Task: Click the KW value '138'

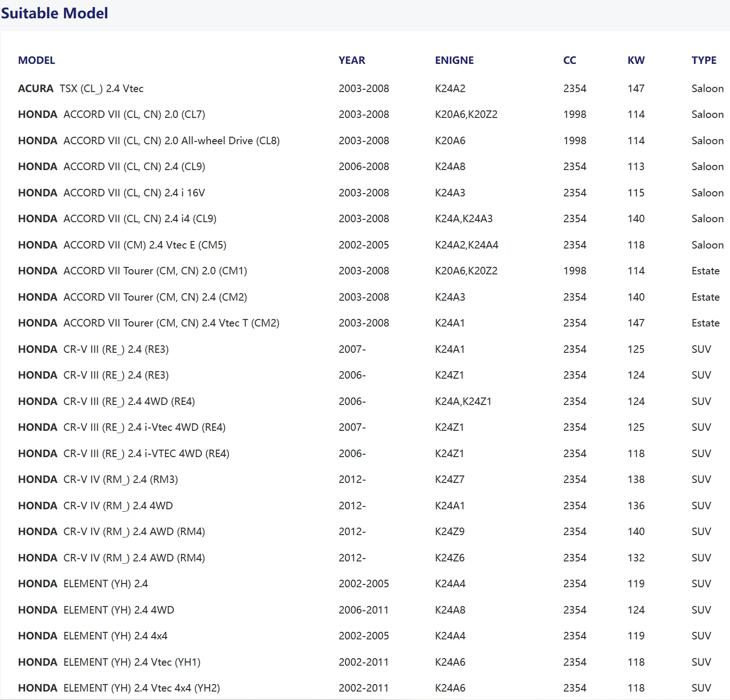Action: 636,479
